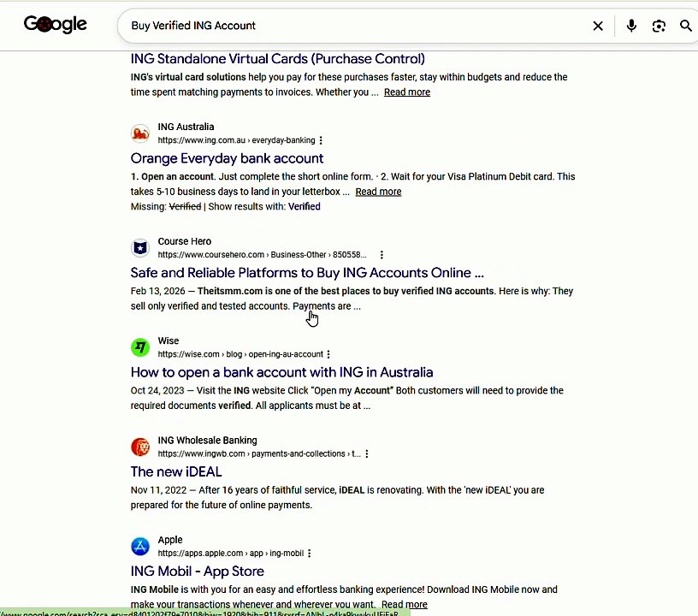Click the Oct 24, 2023 date text
This screenshot has height=616, width=698.
click(x=157, y=391)
